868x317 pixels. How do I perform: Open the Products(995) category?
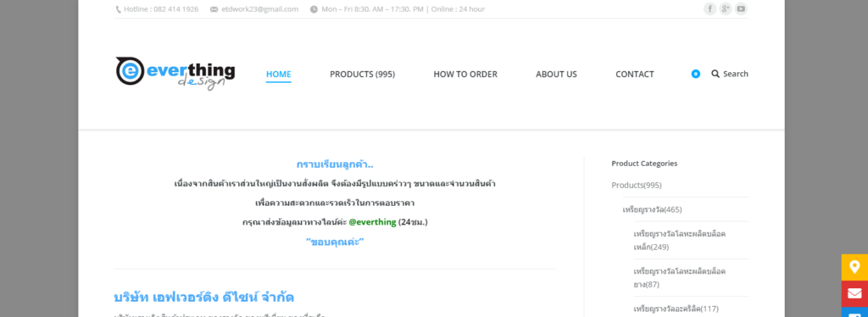click(637, 185)
